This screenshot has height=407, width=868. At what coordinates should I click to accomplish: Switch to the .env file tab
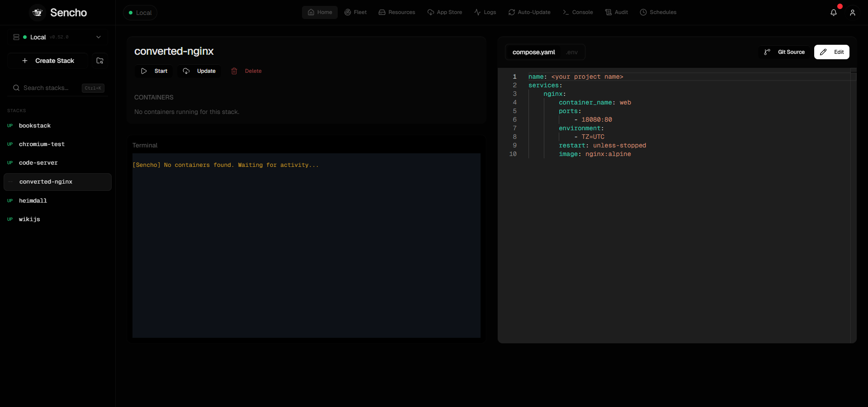click(x=572, y=52)
